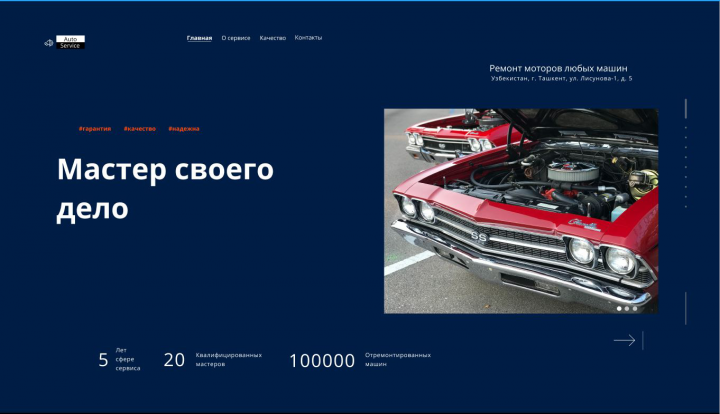
Task: Click the #гарантия hashtag
Action: coord(95,129)
